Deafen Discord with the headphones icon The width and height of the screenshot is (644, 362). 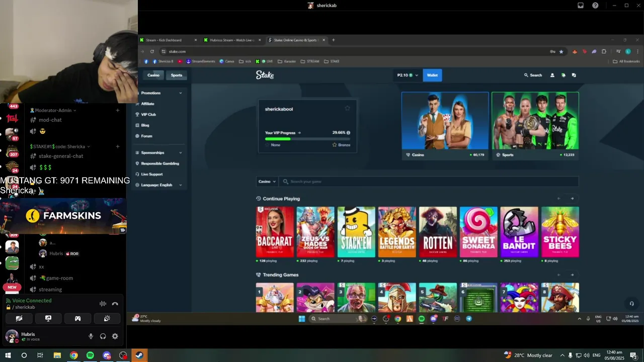pos(103,336)
